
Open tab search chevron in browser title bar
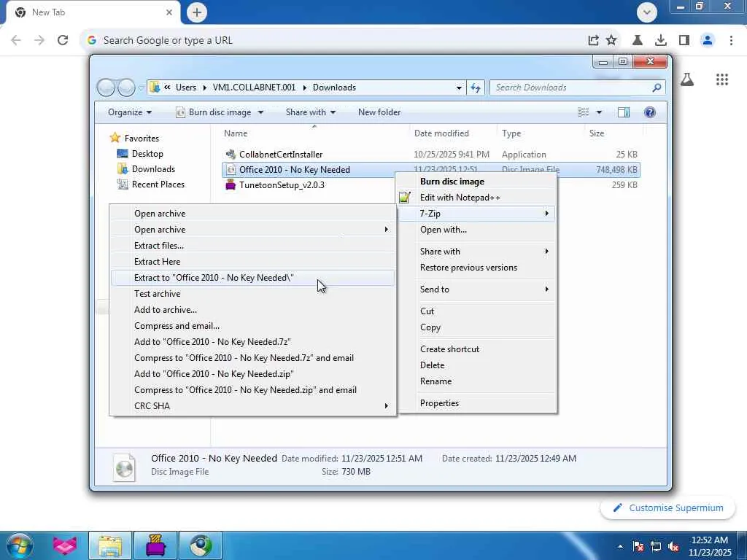(x=647, y=12)
